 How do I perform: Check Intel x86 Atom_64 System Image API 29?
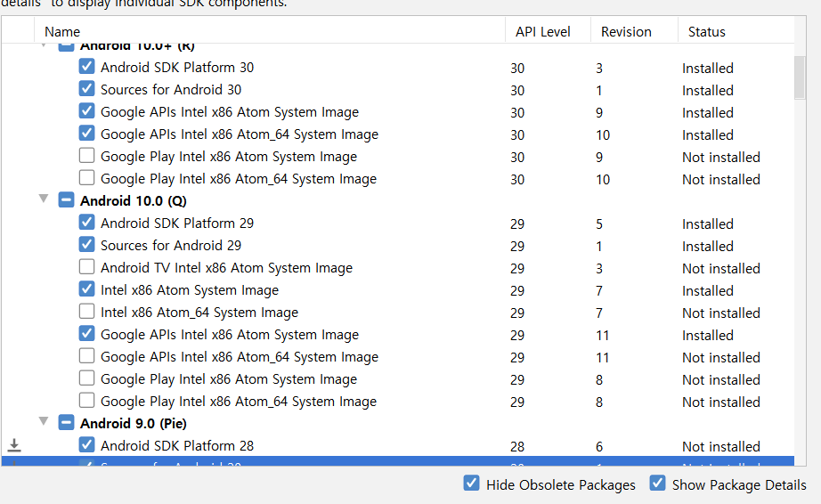(x=87, y=312)
